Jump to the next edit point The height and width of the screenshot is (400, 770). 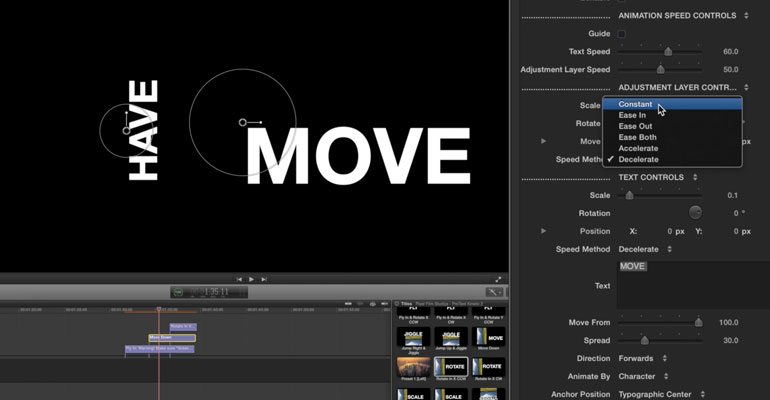(264, 279)
